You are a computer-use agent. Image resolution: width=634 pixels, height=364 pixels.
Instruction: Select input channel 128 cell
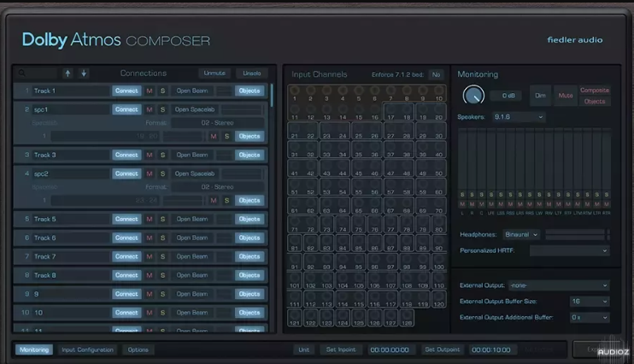[x=407, y=318]
